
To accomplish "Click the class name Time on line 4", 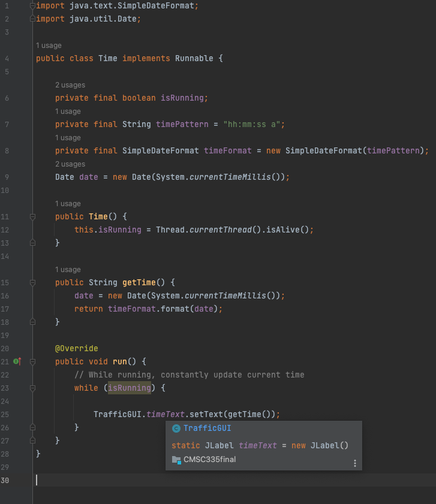I will point(108,59).
